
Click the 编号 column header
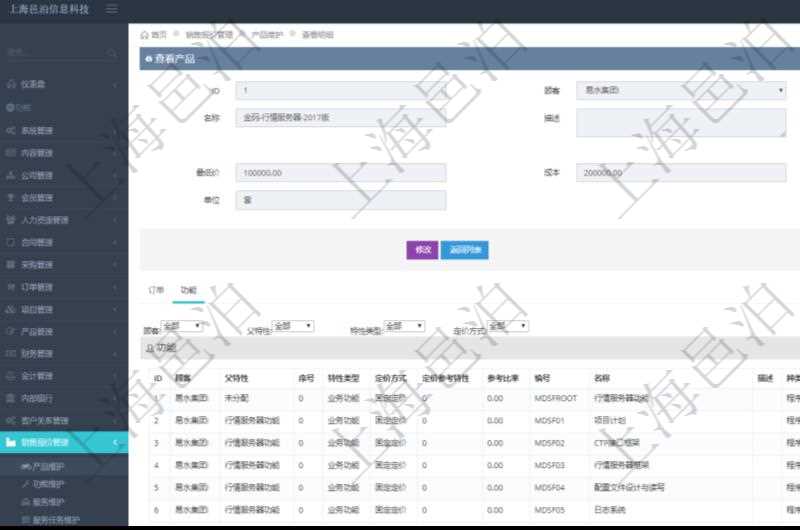pyautogui.click(x=542, y=378)
